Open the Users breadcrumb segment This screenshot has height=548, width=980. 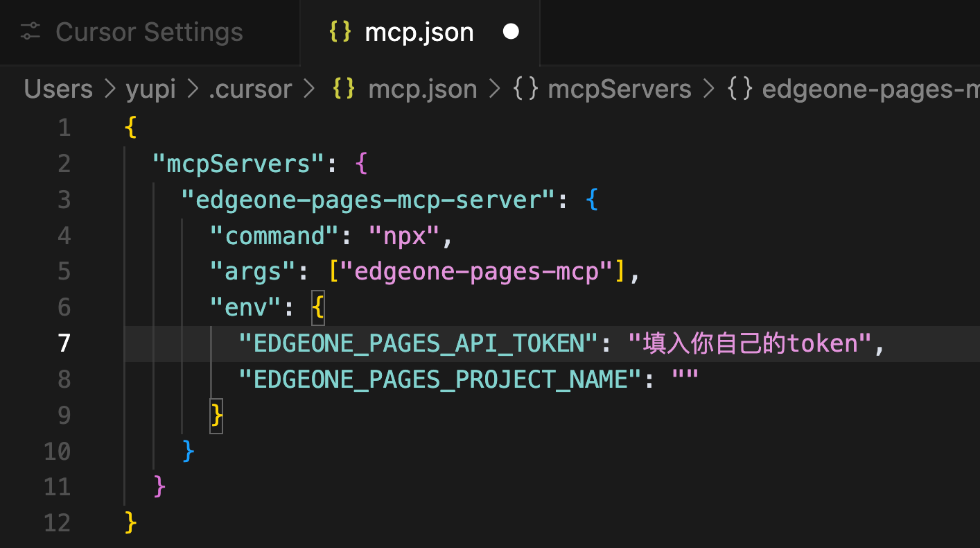pyautogui.click(x=58, y=89)
